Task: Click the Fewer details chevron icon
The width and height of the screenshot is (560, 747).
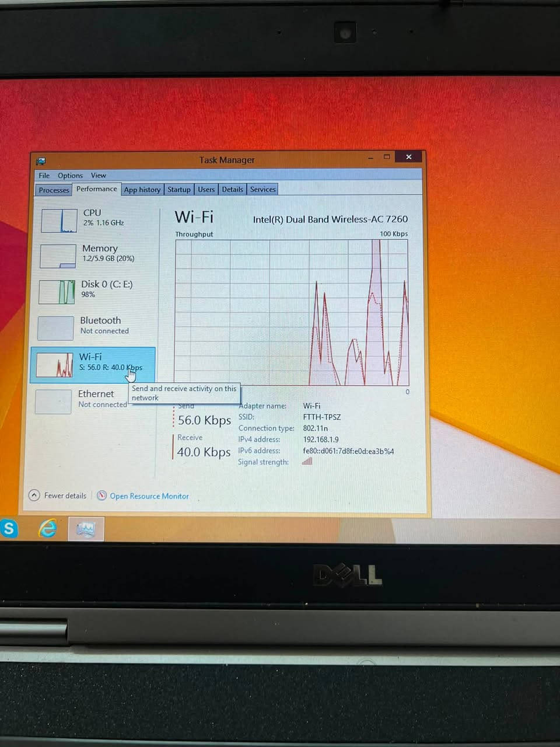Action: click(34, 495)
